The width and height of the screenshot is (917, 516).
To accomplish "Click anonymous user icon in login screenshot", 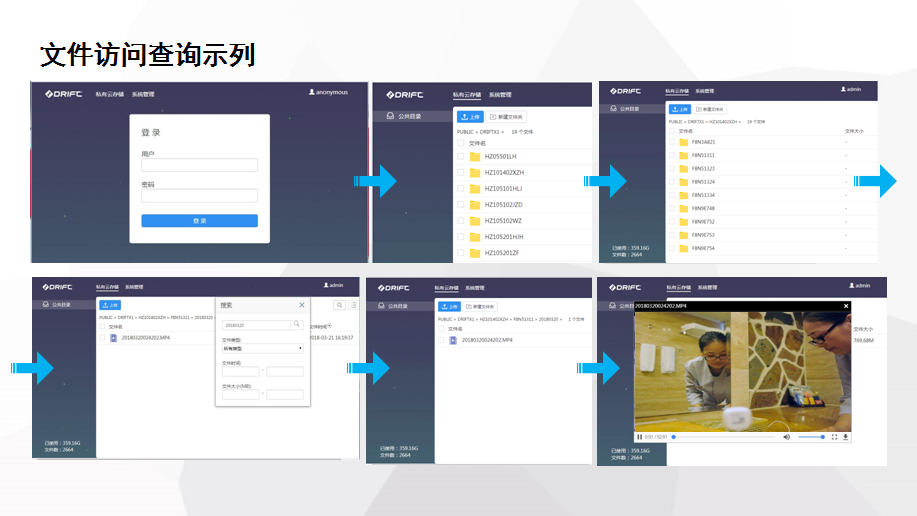I will tap(312, 92).
